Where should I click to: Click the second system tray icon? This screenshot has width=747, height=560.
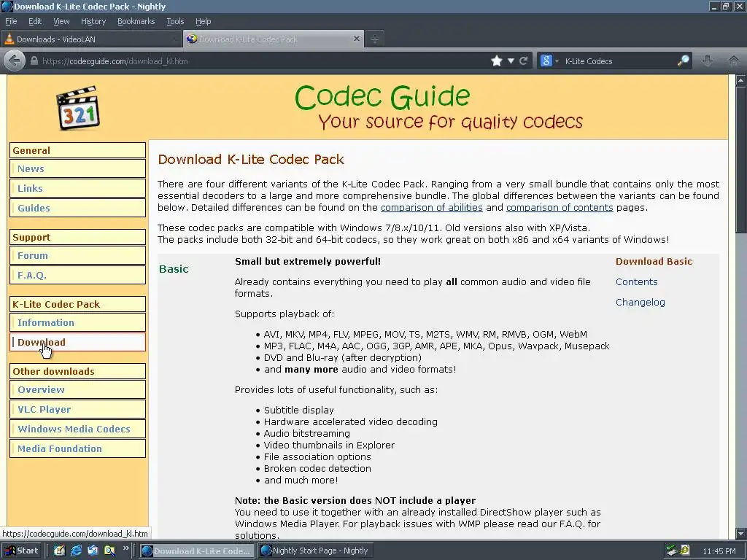click(x=685, y=551)
